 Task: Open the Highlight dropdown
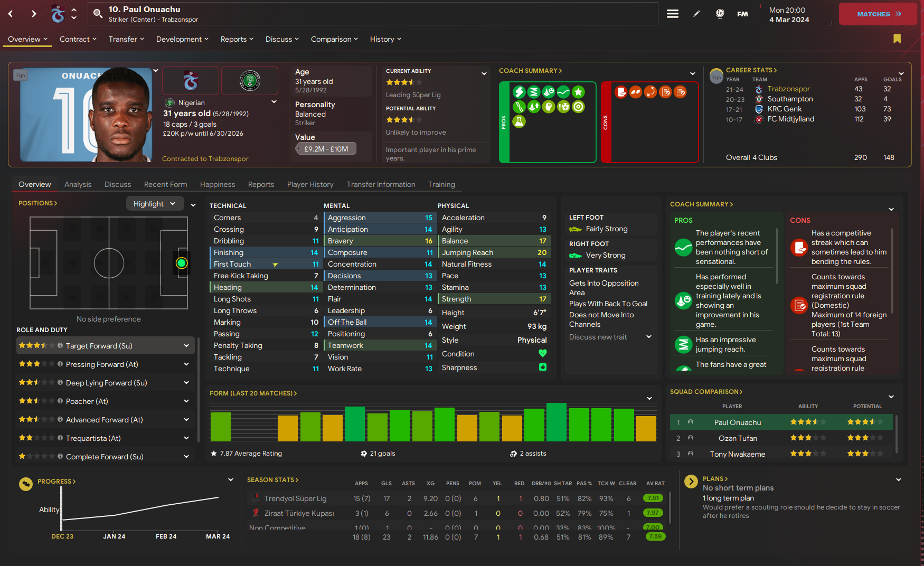click(155, 204)
